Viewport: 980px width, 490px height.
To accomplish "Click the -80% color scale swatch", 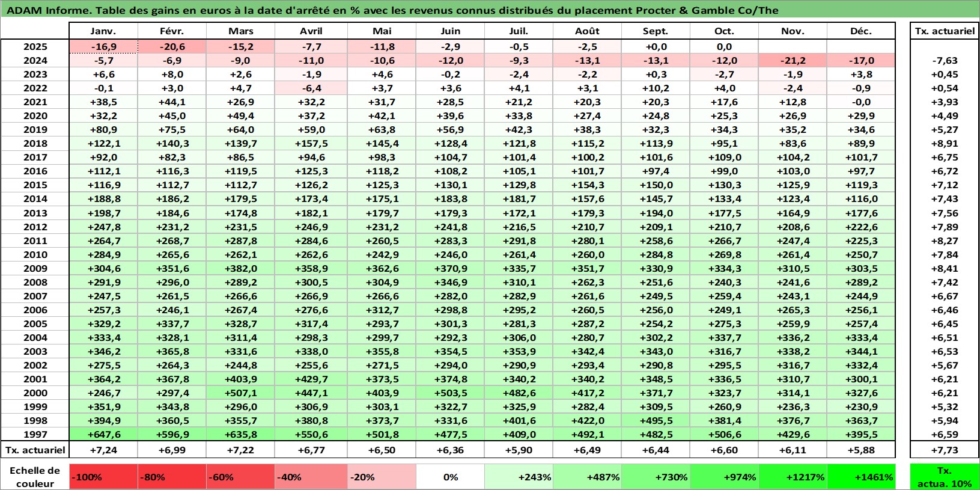I will pyautogui.click(x=172, y=477).
